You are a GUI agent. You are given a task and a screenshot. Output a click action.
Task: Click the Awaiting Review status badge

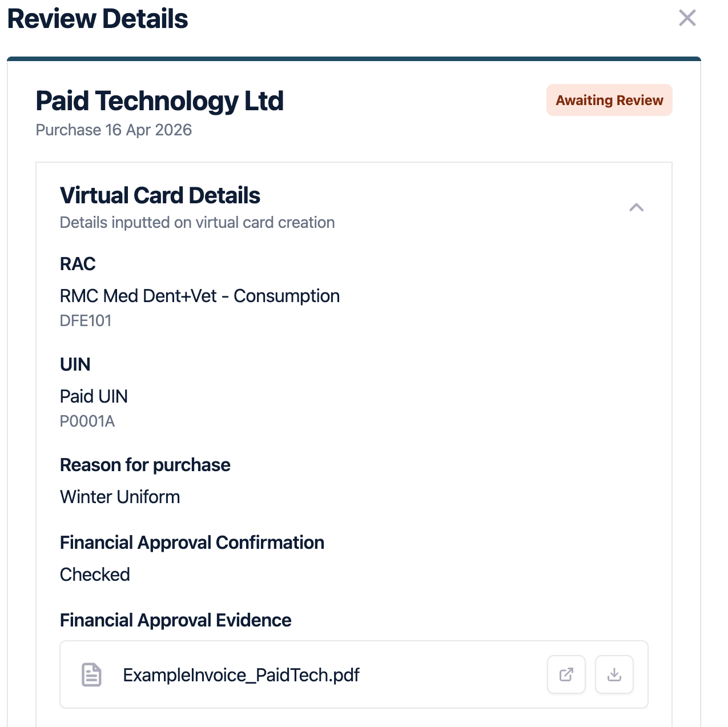point(609,101)
